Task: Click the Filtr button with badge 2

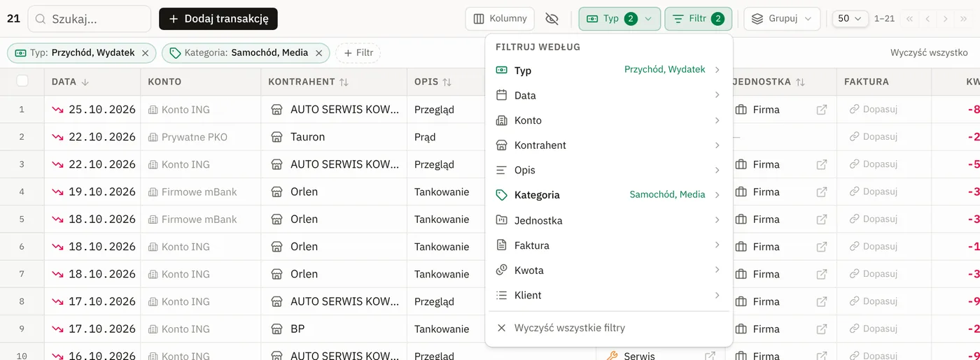Action: point(698,19)
